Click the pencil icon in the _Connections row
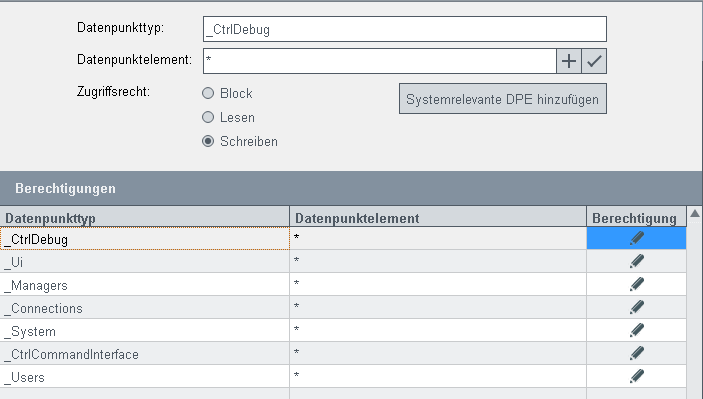The width and height of the screenshot is (703, 399). (636, 307)
